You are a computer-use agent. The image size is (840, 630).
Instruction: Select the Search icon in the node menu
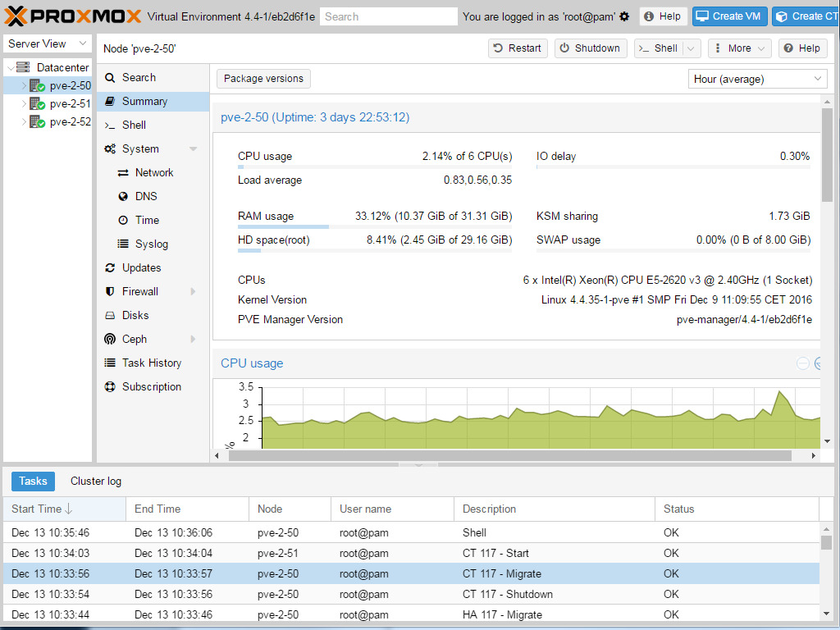coord(107,76)
